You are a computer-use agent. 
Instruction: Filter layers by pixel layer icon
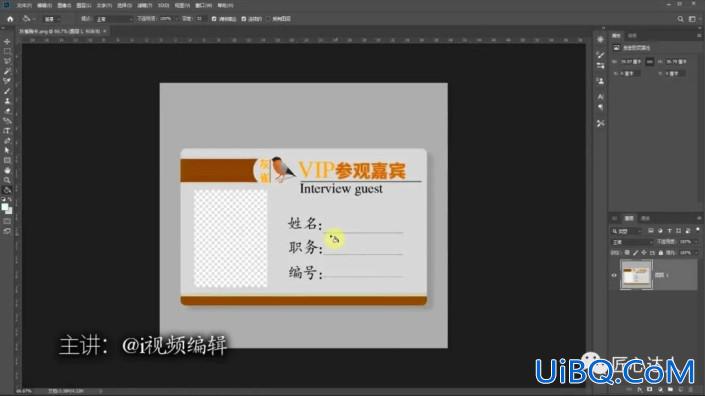point(651,231)
